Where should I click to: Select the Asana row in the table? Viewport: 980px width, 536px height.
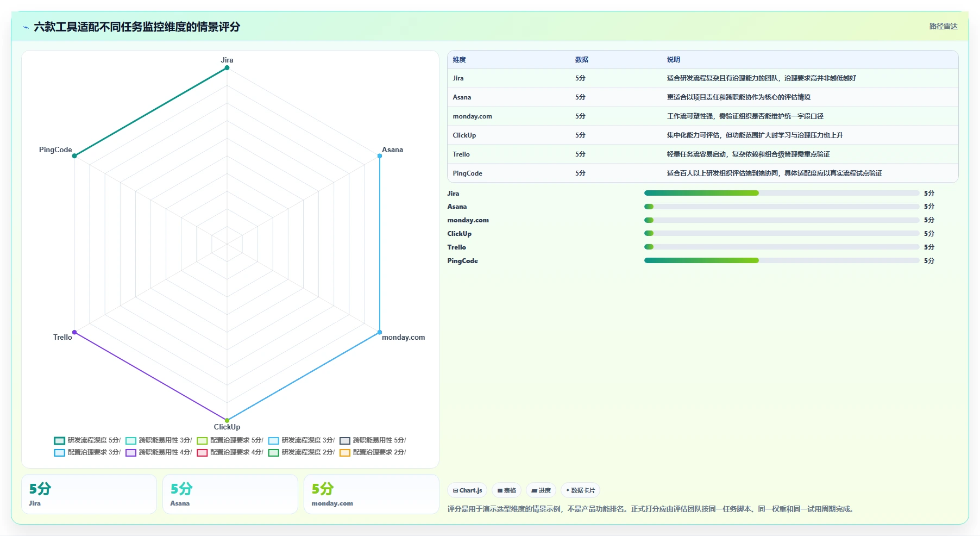[703, 97]
